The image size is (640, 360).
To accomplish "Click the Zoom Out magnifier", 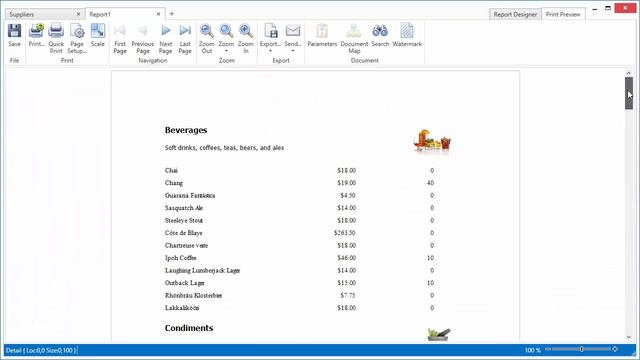I will click(x=207, y=31).
